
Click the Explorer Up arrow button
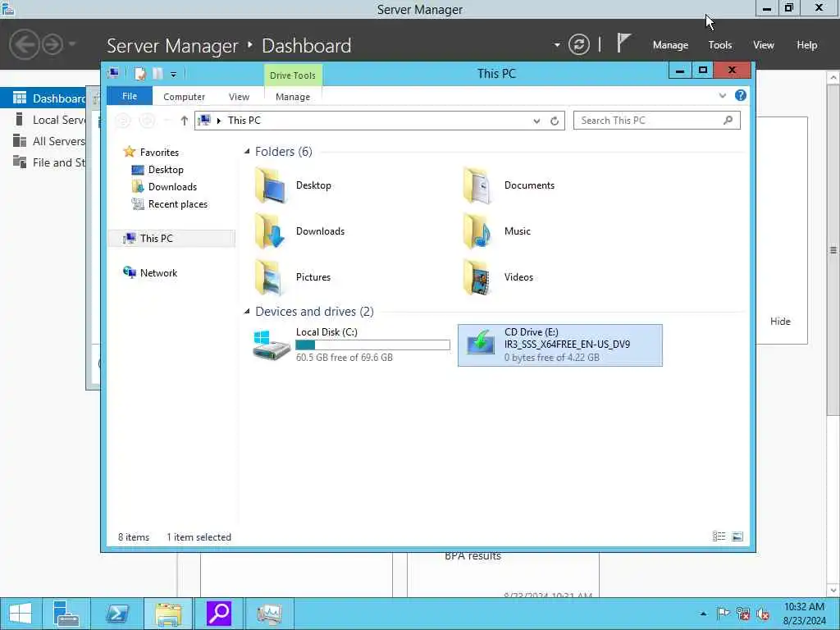(184, 121)
